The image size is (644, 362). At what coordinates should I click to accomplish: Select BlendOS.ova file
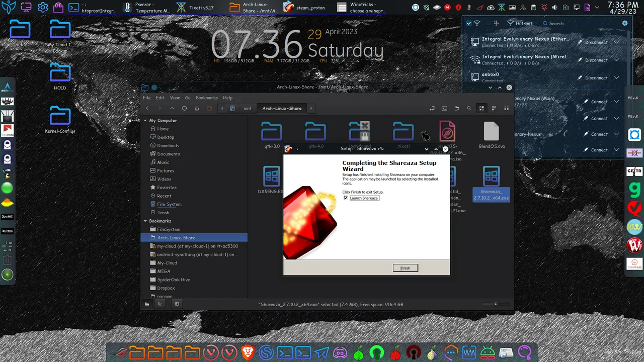click(x=492, y=135)
